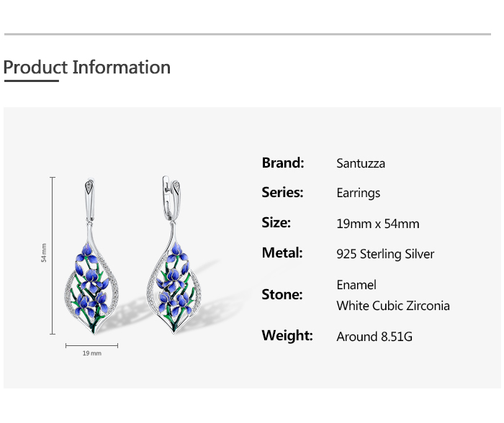Select the Around 8.51G weight value

pyautogui.click(x=374, y=337)
